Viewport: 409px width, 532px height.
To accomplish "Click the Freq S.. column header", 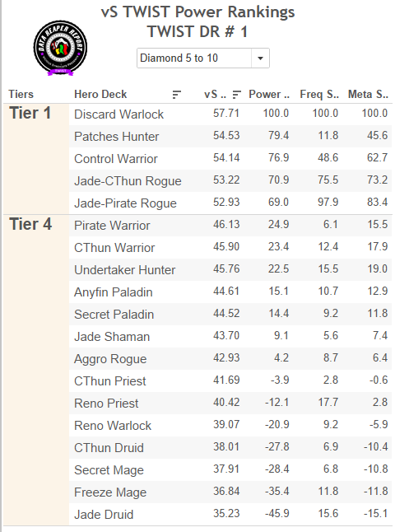I will click(319, 94).
